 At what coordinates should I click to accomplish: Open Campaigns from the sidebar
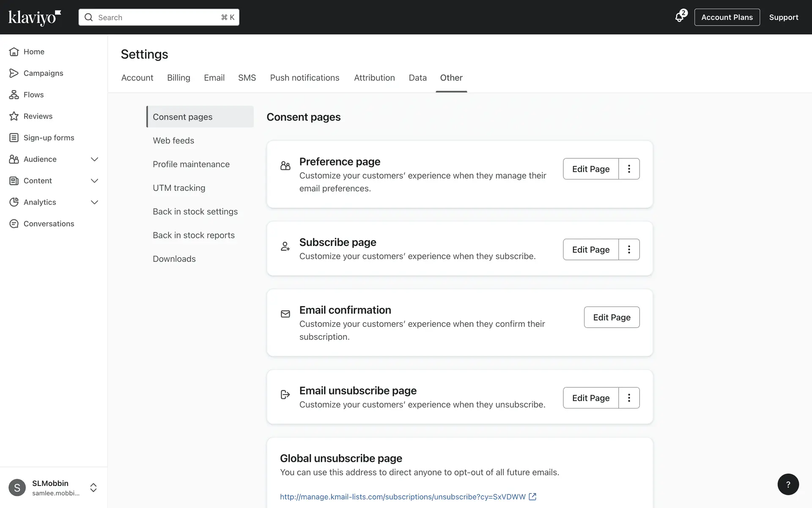(43, 73)
